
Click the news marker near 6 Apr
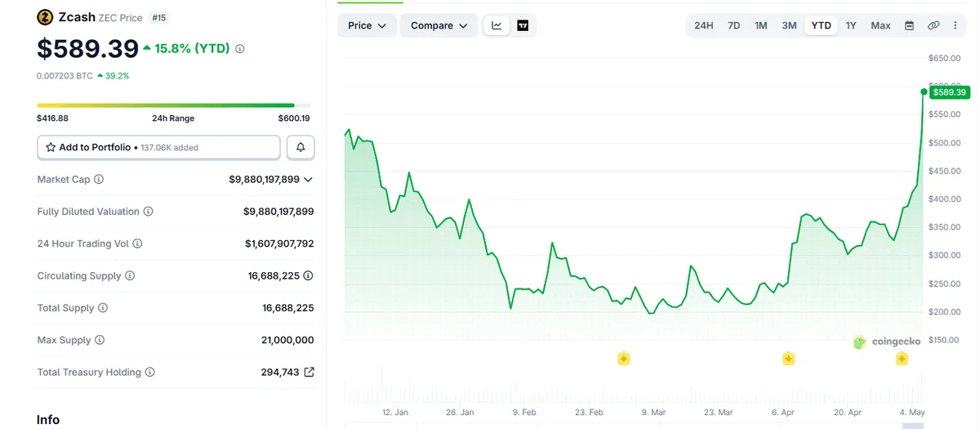(788, 358)
